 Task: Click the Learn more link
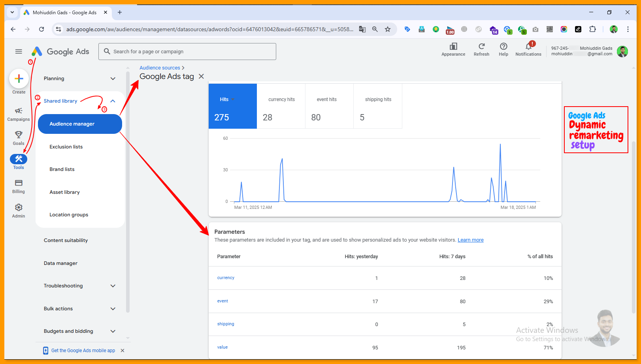pyautogui.click(x=470, y=240)
